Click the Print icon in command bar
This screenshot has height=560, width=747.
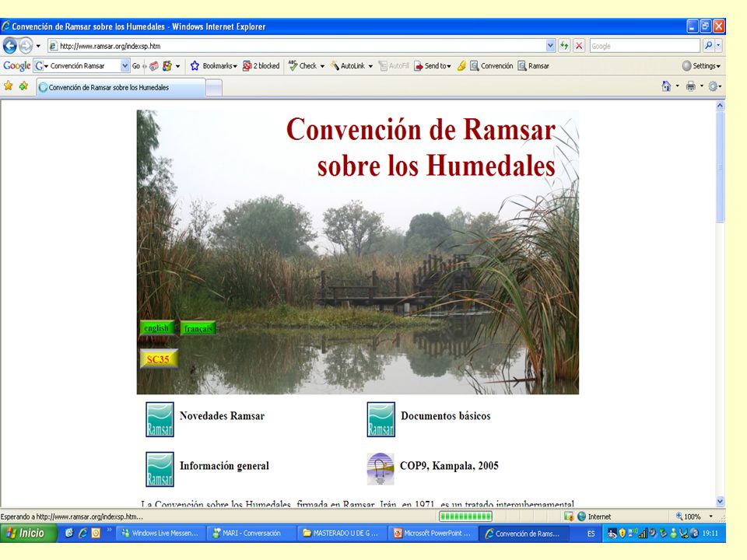pyautogui.click(x=690, y=86)
